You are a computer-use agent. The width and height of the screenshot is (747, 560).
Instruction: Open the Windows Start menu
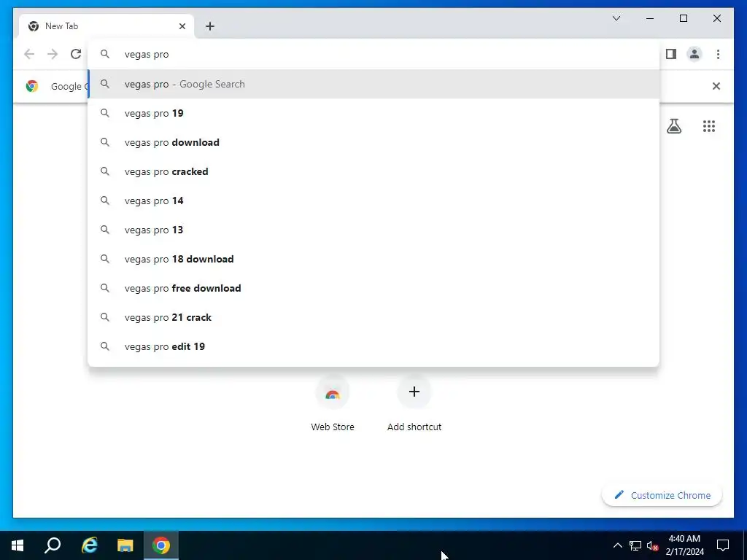[18, 545]
